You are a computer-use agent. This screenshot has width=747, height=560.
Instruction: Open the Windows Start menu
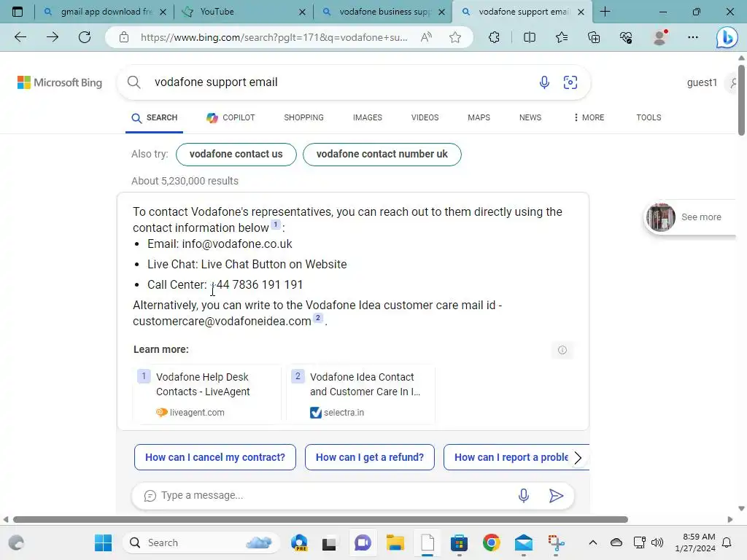[103, 542]
